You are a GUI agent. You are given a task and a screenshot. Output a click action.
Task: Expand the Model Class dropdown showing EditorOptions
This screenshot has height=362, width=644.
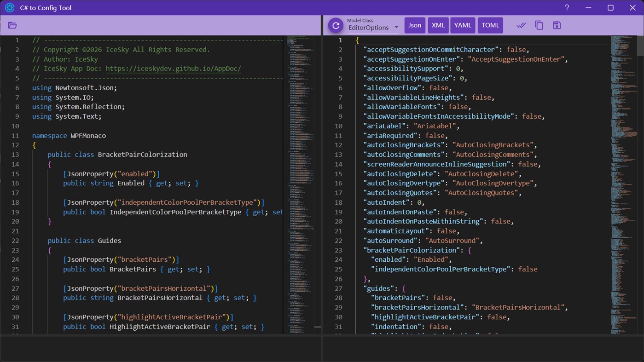373,28
